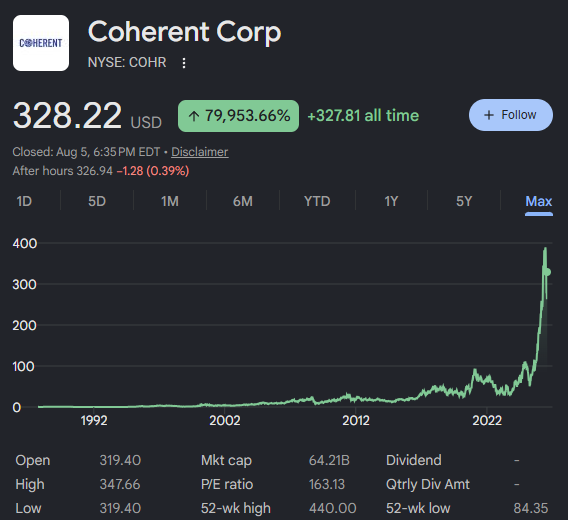Click the 52-wk high value 440.00
This screenshot has height=520, width=568.
[333, 508]
